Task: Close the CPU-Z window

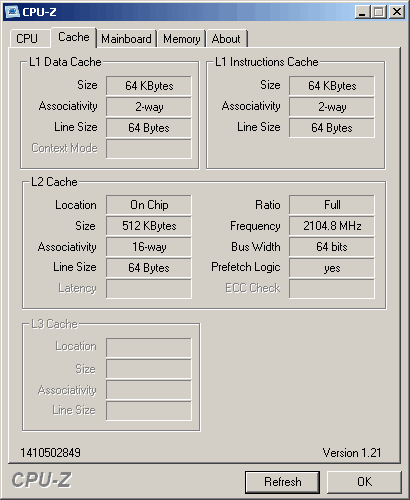Action: [x=397, y=12]
